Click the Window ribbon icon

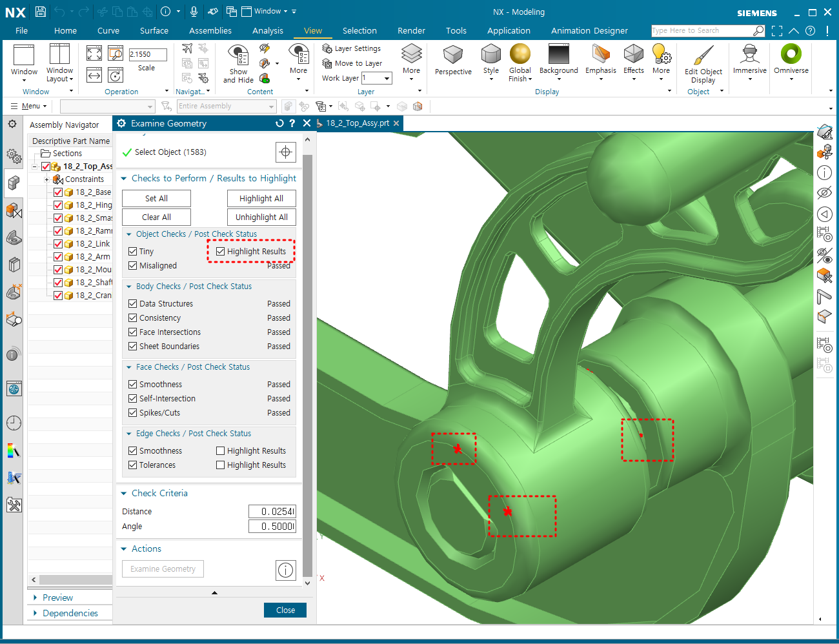tap(24, 55)
